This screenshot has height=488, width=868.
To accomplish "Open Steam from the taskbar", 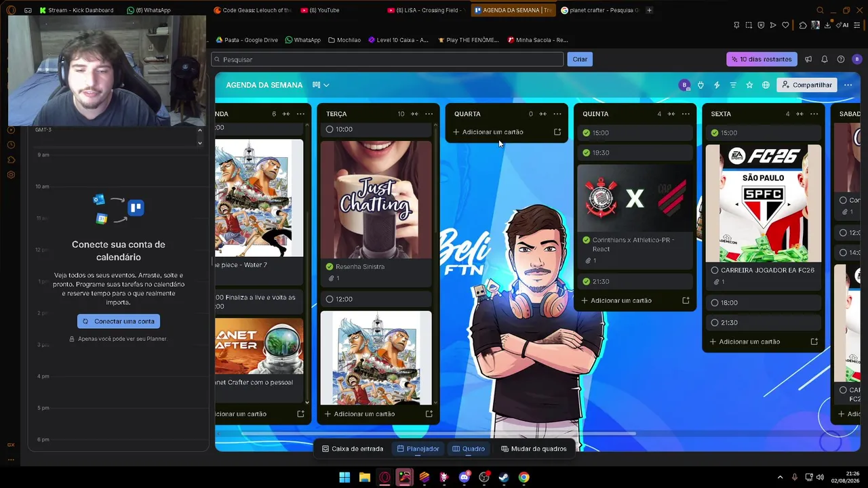I will point(504,477).
